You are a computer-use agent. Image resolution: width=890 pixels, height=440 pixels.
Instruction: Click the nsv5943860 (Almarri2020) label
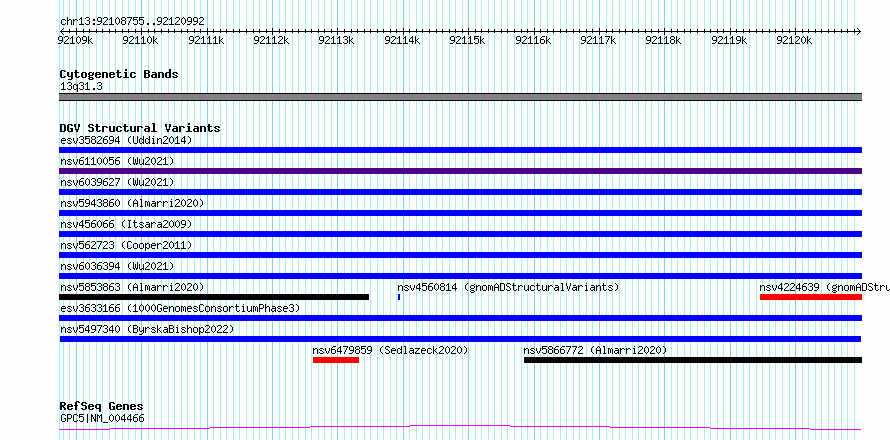tap(132, 203)
